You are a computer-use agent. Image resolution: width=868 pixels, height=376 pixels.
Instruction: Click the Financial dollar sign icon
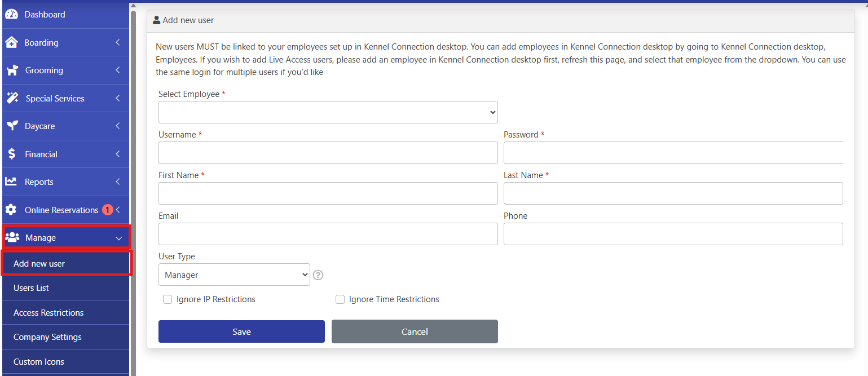pos(11,154)
